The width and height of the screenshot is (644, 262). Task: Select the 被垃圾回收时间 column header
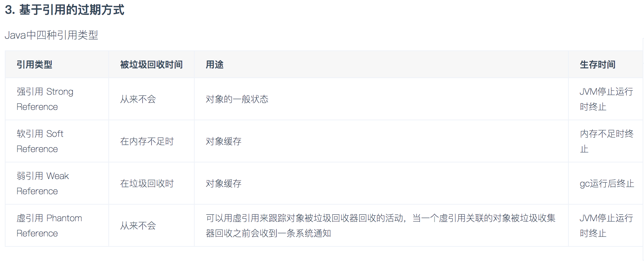(x=151, y=65)
